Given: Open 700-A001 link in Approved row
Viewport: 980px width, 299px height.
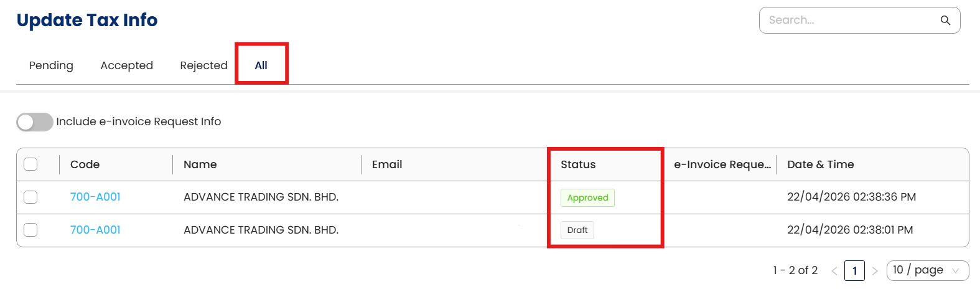Looking at the screenshot, I should [95, 197].
